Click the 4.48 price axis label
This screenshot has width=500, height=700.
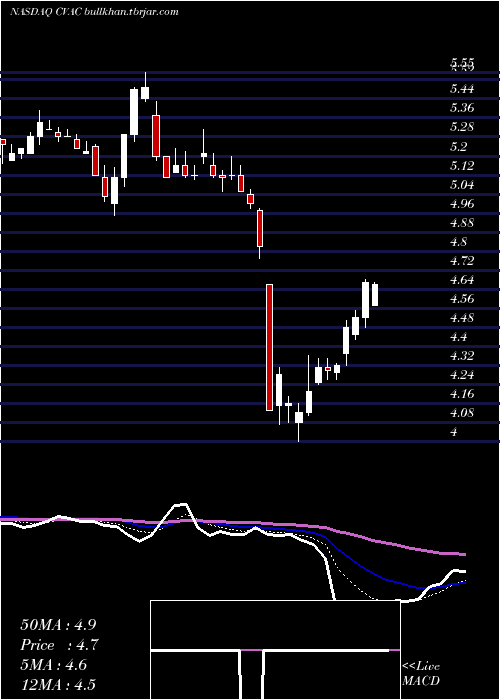(462, 318)
